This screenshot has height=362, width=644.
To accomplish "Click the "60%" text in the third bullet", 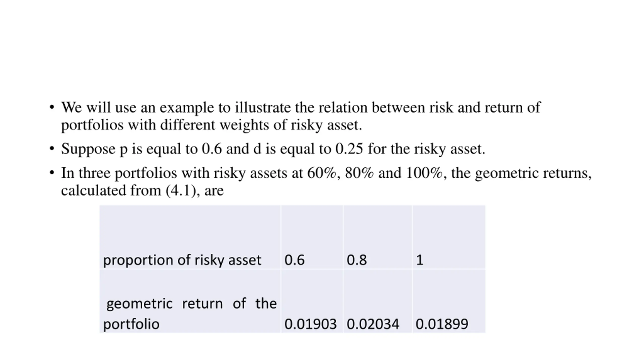I will pos(322,173).
